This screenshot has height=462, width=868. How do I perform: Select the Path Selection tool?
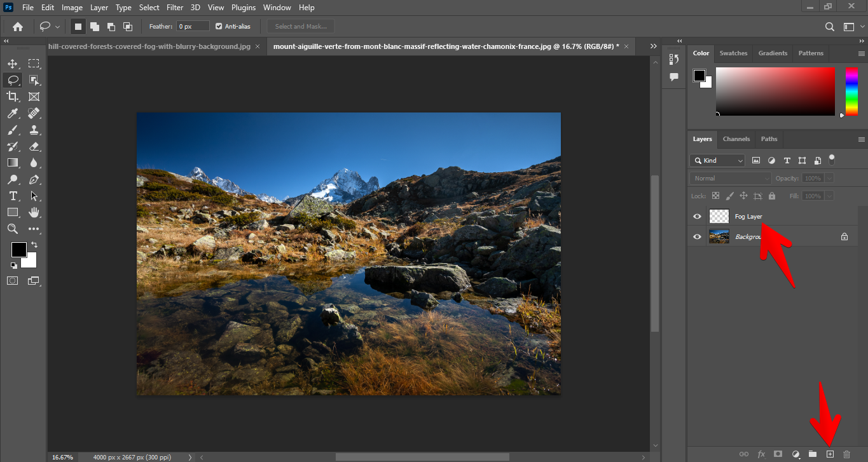[34, 196]
